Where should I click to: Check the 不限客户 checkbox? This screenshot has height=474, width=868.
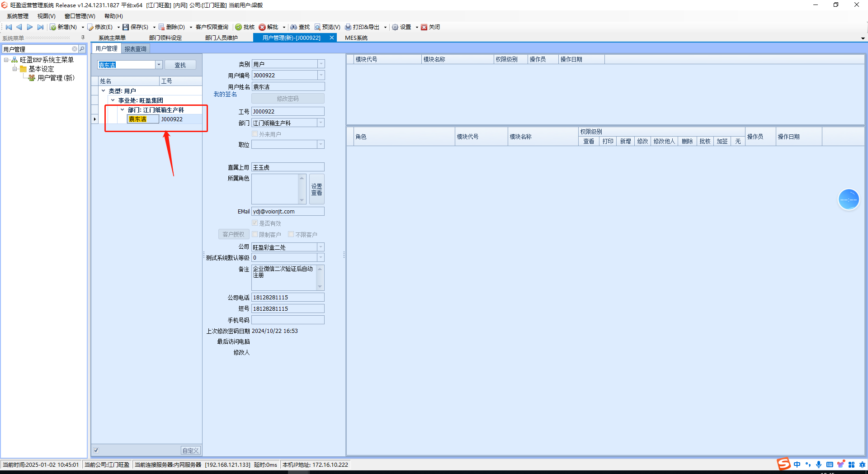(x=291, y=234)
